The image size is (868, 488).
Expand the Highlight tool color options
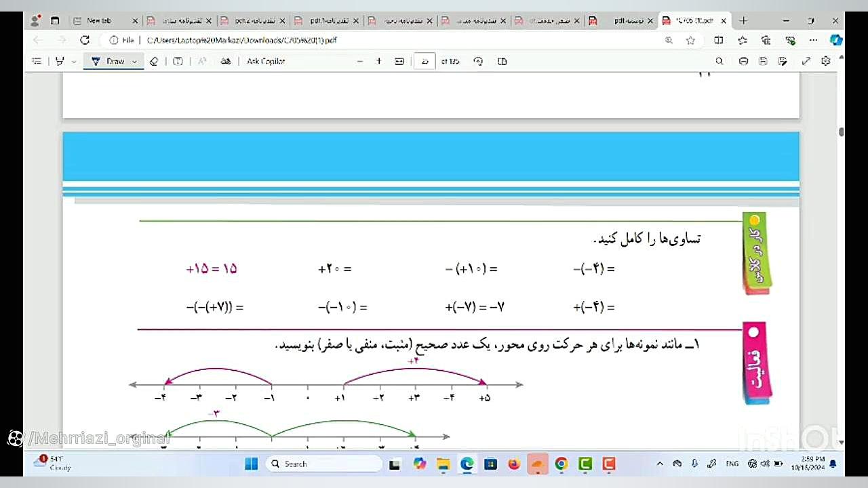click(x=74, y=61)
